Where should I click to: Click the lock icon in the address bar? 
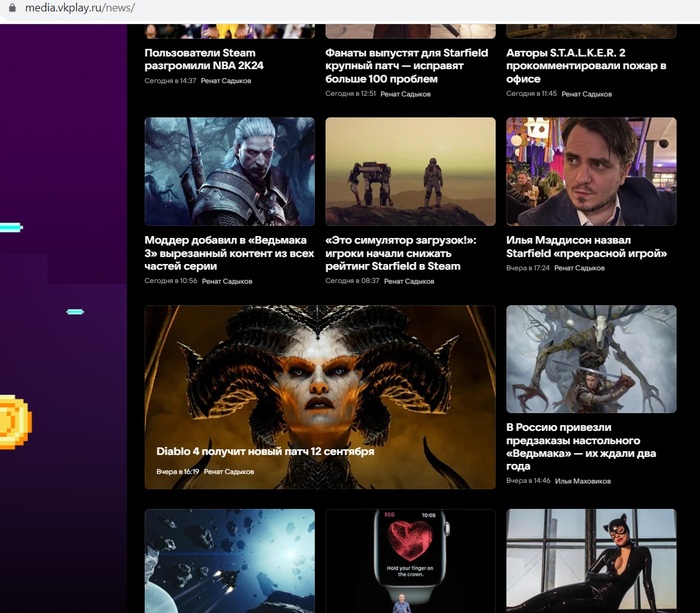[12, 8]
